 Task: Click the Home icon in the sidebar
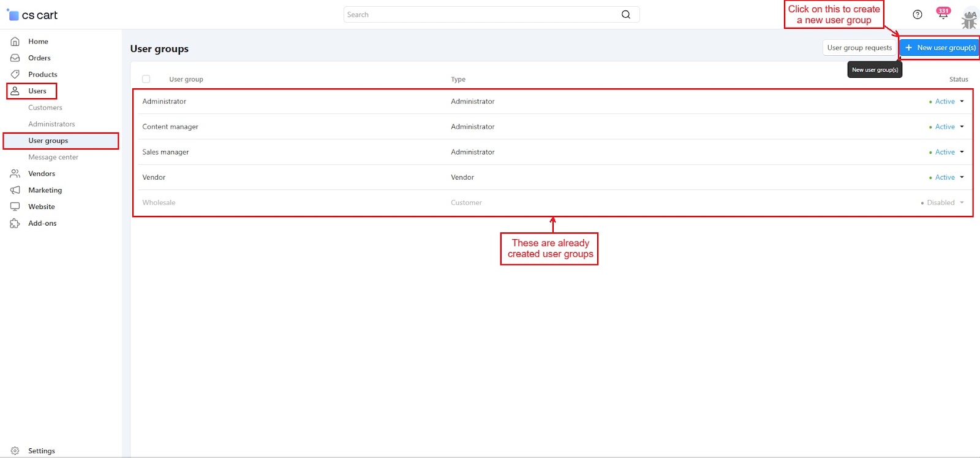tap(15, 42)
